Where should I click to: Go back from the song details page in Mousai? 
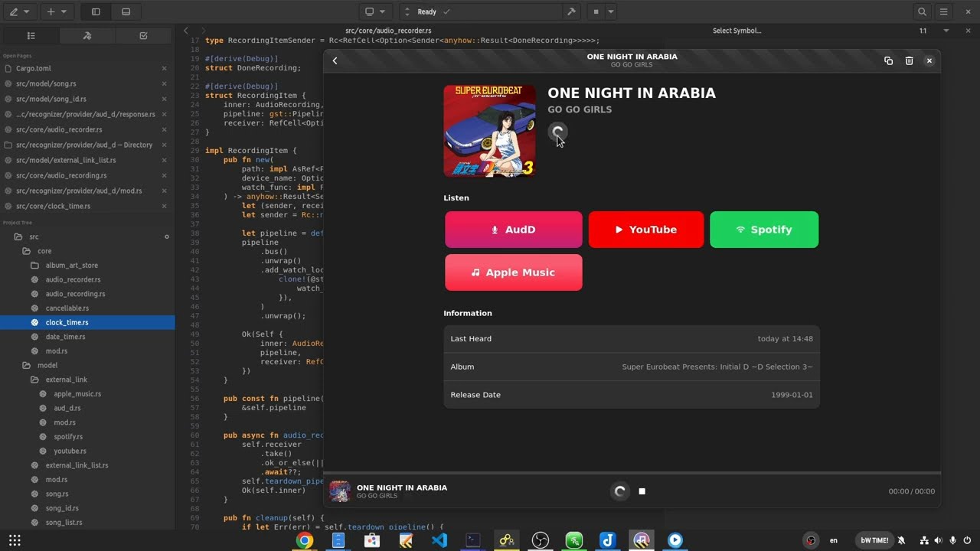coord(335,60)
